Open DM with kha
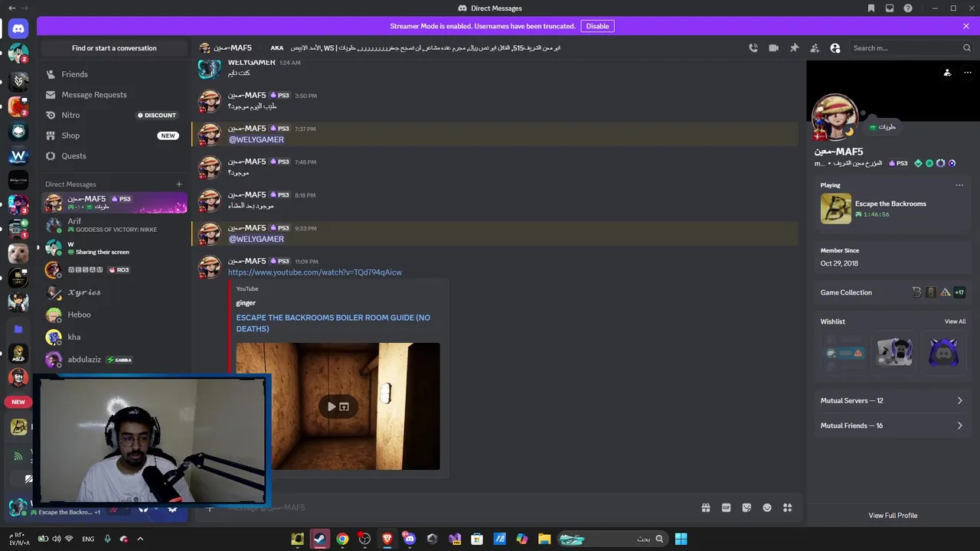This screenshot has height=551, width=980. pos(114,337)
